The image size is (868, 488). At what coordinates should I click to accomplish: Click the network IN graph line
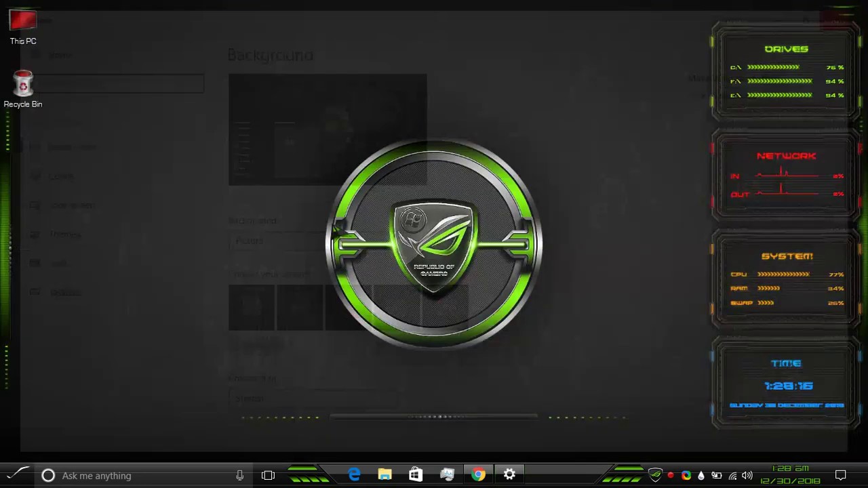point(787,174)
